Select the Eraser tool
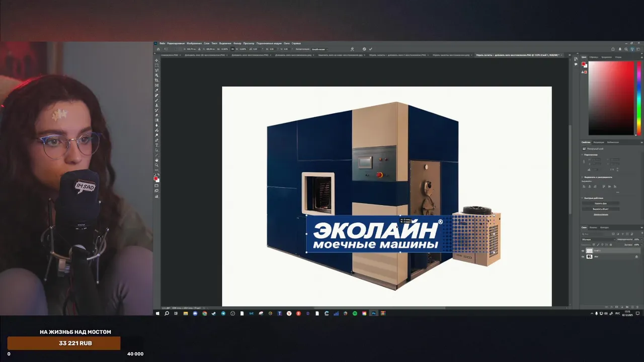 tap(156, 115)
